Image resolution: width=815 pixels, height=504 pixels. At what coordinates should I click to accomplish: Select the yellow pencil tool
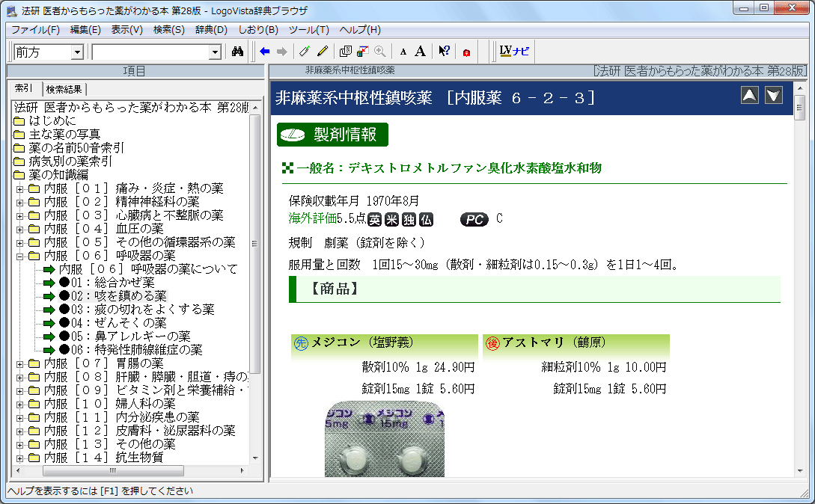pyautogui.click(x=323, y=52)
